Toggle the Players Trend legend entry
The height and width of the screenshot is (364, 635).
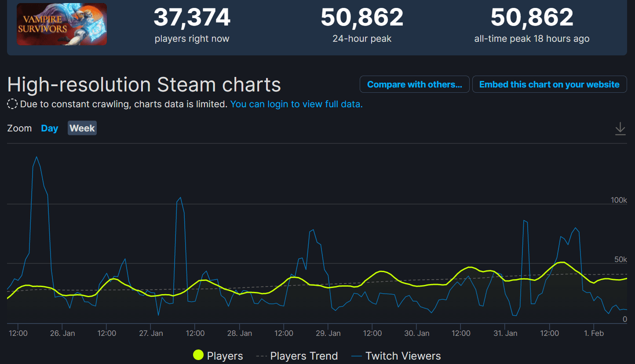(x=297, y=356)
